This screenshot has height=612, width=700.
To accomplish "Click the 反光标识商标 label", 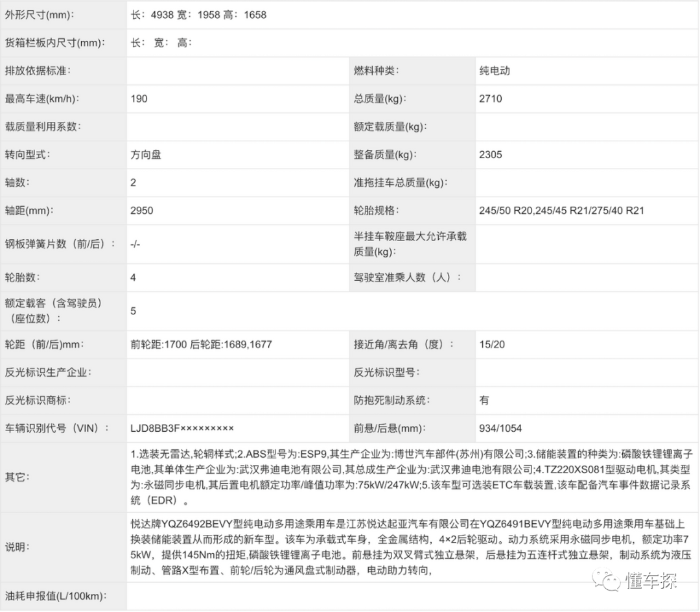I will pos(38,400).
